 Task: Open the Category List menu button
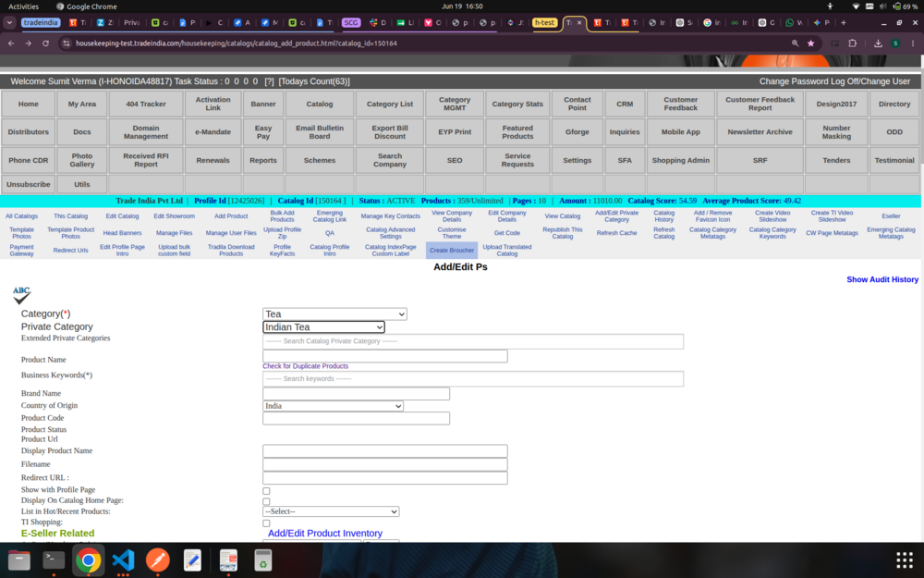[x=390, y=104]
